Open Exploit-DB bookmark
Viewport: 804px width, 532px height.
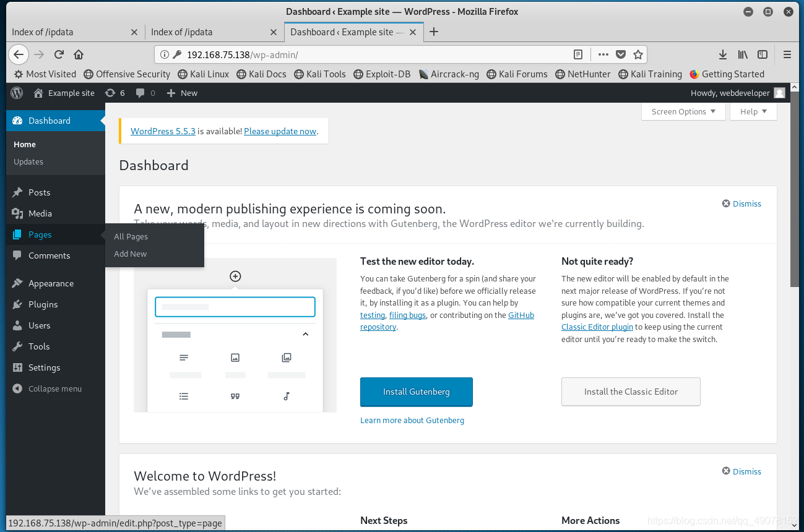[x=382, y=74]
